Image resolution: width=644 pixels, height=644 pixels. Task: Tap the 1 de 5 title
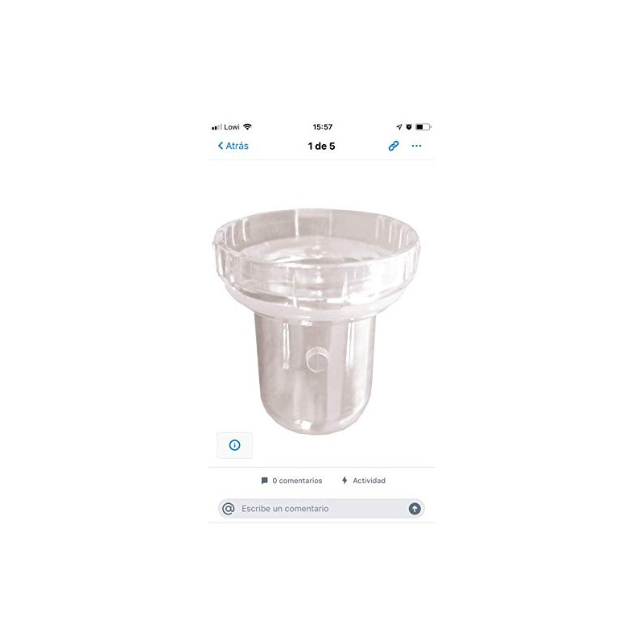pyautogui.click(x=321, y=147)
